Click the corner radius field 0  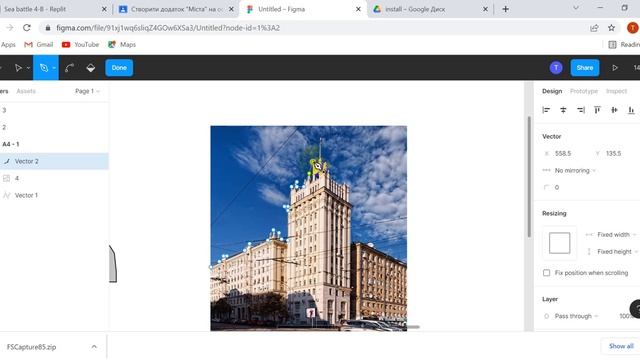(x=556, y=187)
